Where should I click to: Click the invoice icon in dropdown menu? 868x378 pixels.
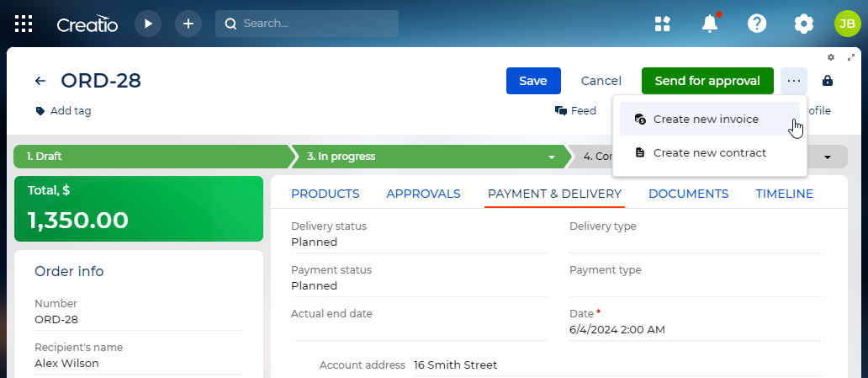pyautogui.click(x=640, y=120)
